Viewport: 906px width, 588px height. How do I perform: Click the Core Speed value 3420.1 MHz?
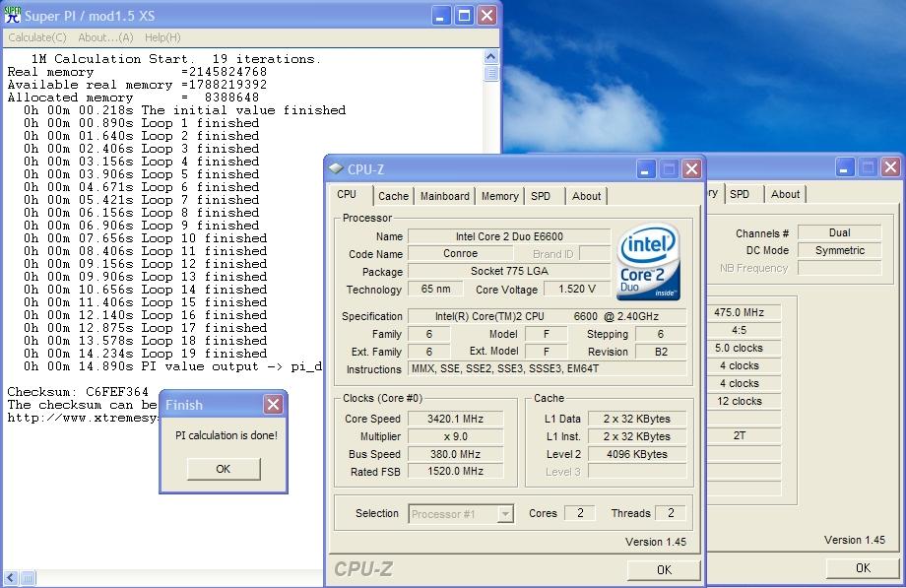coord(455,419)
